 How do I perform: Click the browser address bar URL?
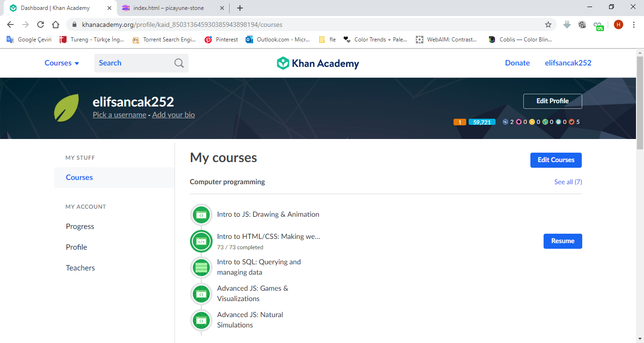pos(182,24)
